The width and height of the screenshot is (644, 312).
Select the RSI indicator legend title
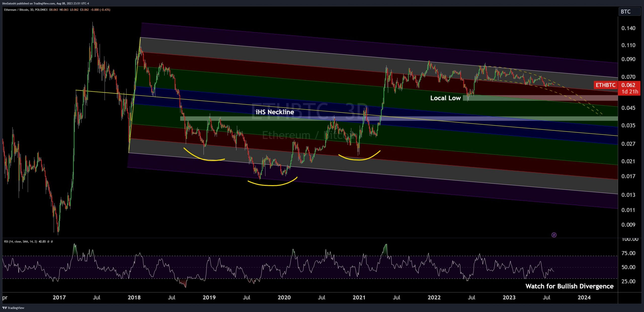coord(20,241)
